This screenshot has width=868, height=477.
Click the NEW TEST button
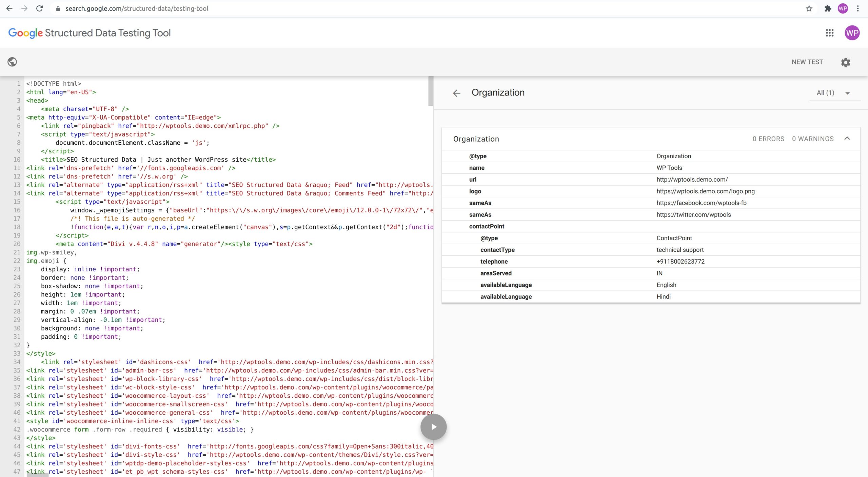(807, 62)
